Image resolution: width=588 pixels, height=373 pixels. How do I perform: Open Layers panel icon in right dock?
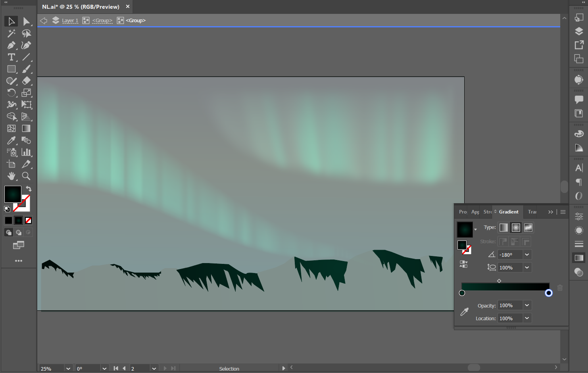click(x=579, y=31)
